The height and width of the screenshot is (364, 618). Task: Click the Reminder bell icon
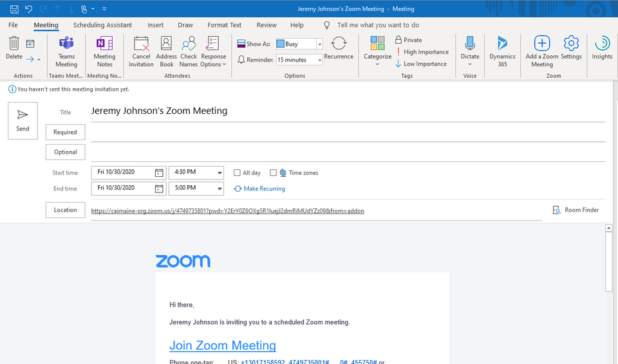241,59
